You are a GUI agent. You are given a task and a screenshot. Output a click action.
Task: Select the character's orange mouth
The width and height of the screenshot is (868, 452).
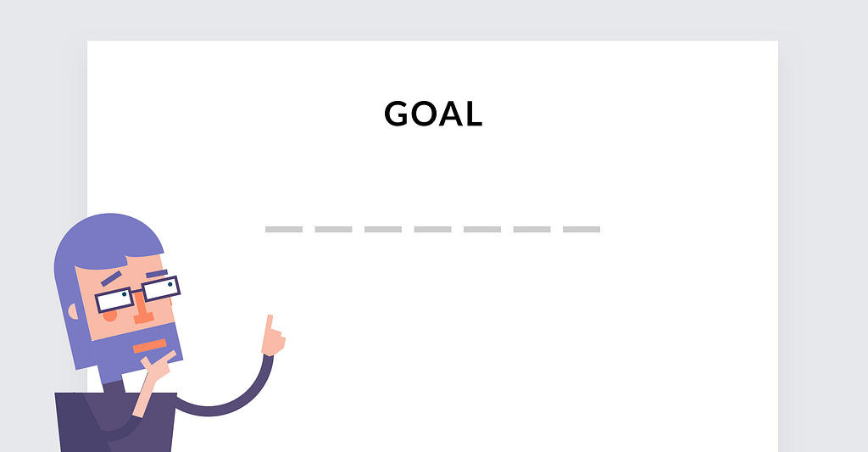pyautogui.click(x=150, y=345)
